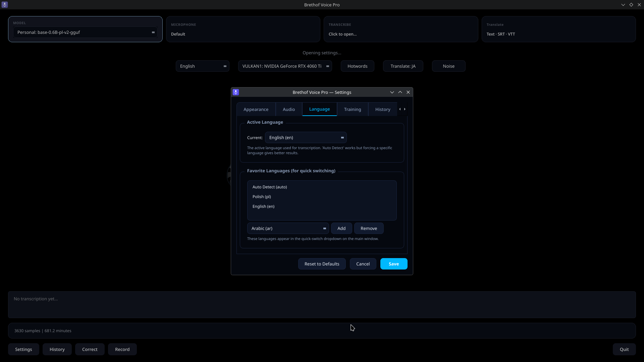Open History from the bottom bar
This screenshot has height=362, width=644.
click(57, 349)
